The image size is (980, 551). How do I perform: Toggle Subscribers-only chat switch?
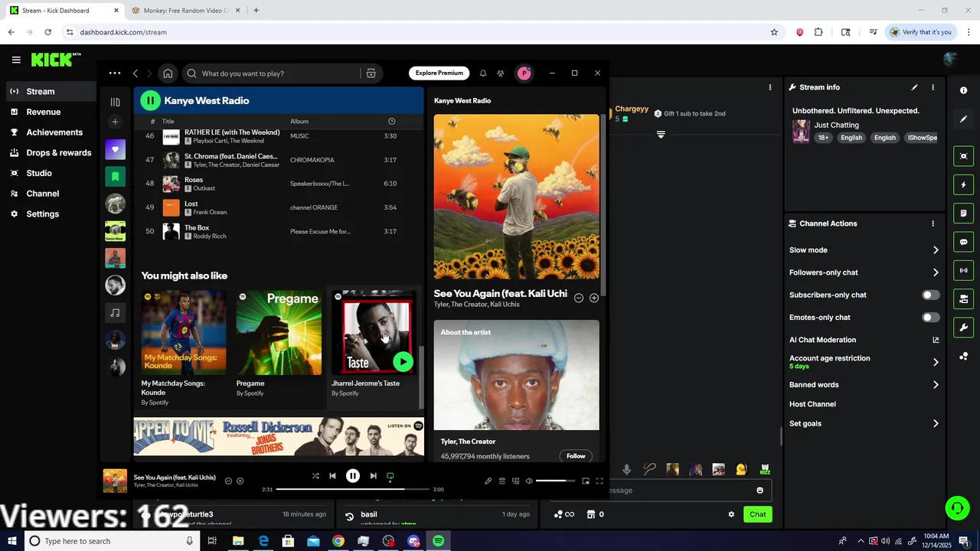[x=930, y=295]
